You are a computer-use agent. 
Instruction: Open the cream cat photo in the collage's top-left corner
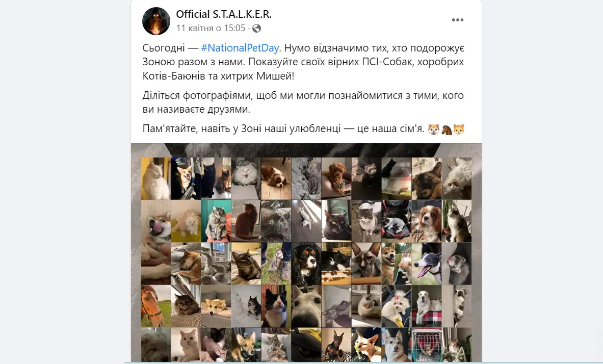pos(156,178)
